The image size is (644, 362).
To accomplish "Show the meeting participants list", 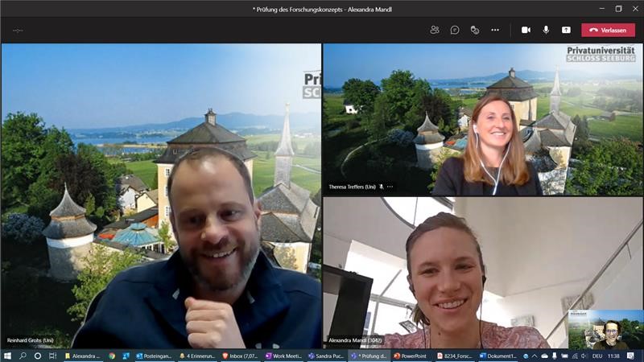I will [x=435, y=30].
